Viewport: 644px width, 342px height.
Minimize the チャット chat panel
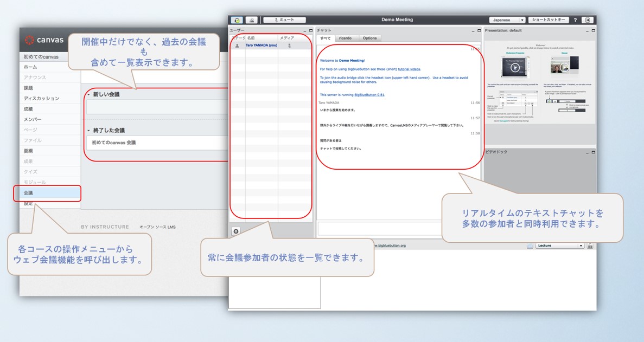(x=474, y=31)
